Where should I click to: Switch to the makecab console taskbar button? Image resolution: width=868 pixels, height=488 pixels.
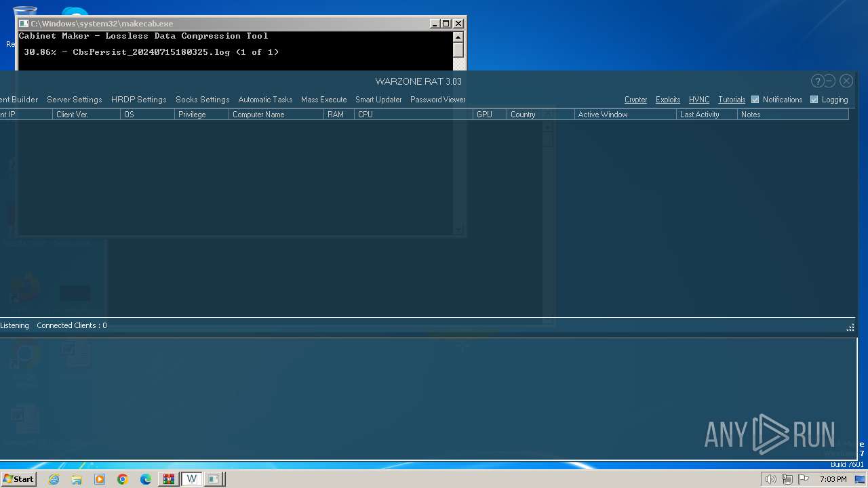(214, 479)
